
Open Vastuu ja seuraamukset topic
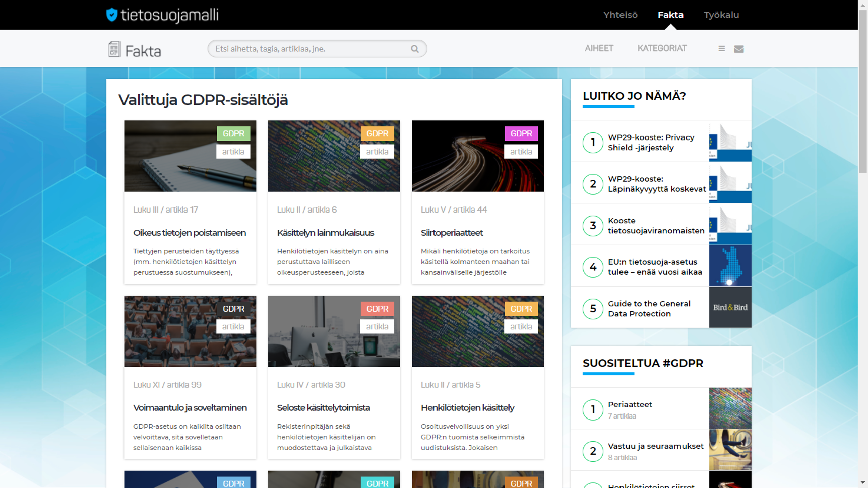tap(655, 446)
